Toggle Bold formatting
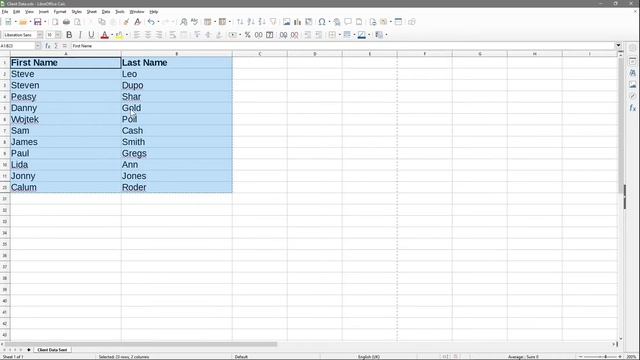 (69, 35)
